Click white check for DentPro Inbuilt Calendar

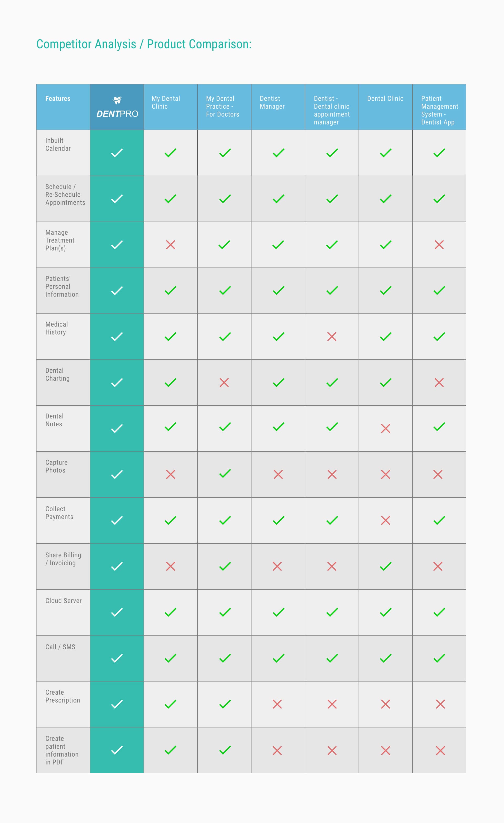tap(117, 153)
